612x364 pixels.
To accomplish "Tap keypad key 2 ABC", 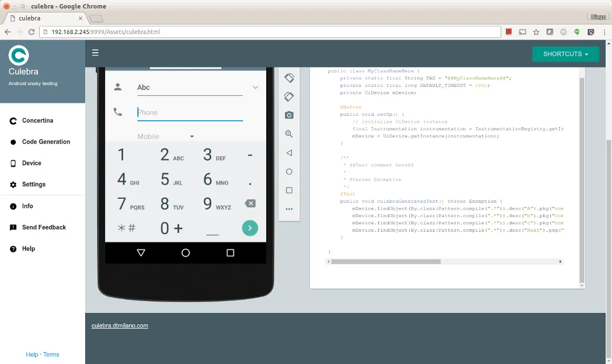I will point(171,154).
